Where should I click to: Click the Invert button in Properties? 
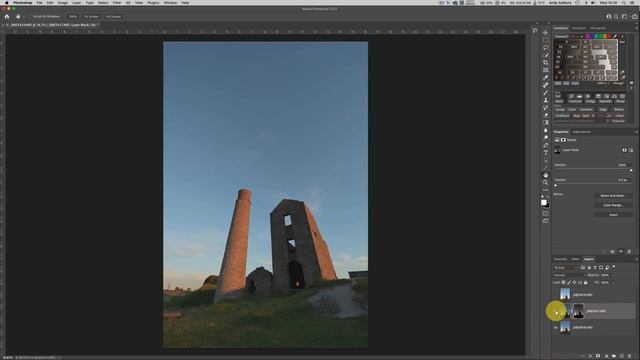[613, 215]
